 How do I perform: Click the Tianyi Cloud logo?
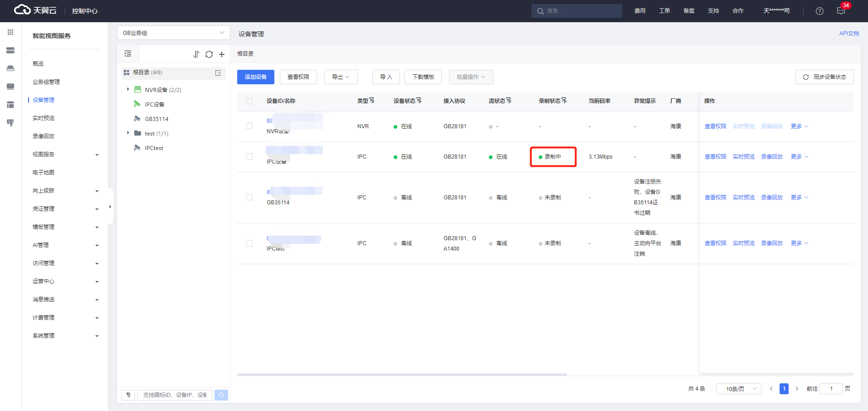click(x=35, y=10)
